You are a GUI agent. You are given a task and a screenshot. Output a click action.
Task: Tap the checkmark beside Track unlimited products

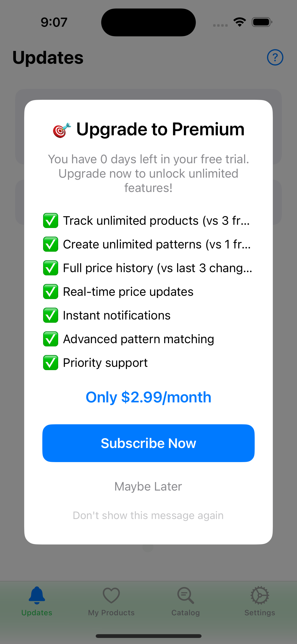(x=51, y=220)
